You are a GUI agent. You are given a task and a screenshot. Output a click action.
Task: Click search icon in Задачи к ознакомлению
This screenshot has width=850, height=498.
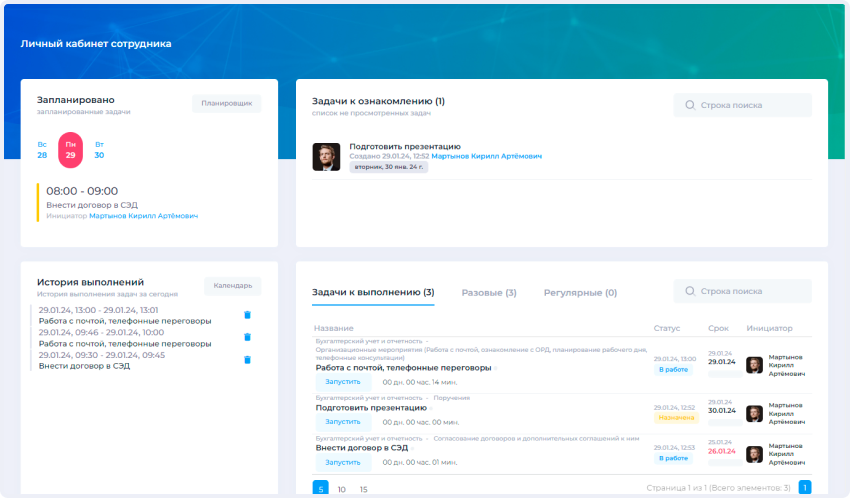click(690, 105)
